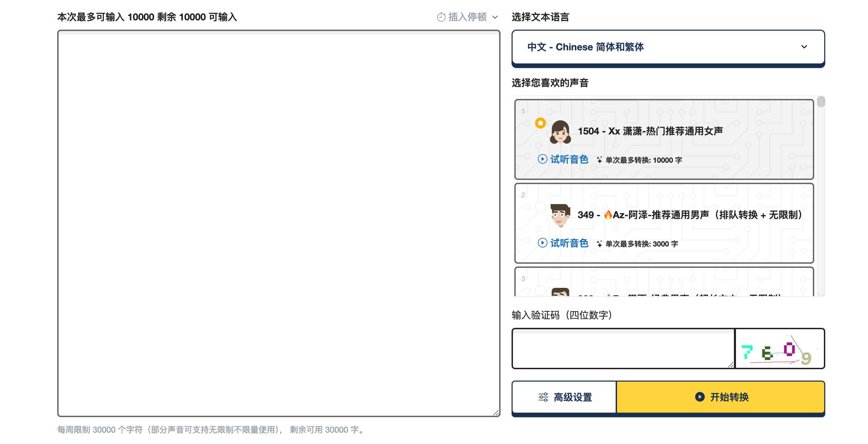Play preview icon for voice 1504 潇潇
This screenshot has width=868, height=444.
[542, 159]
